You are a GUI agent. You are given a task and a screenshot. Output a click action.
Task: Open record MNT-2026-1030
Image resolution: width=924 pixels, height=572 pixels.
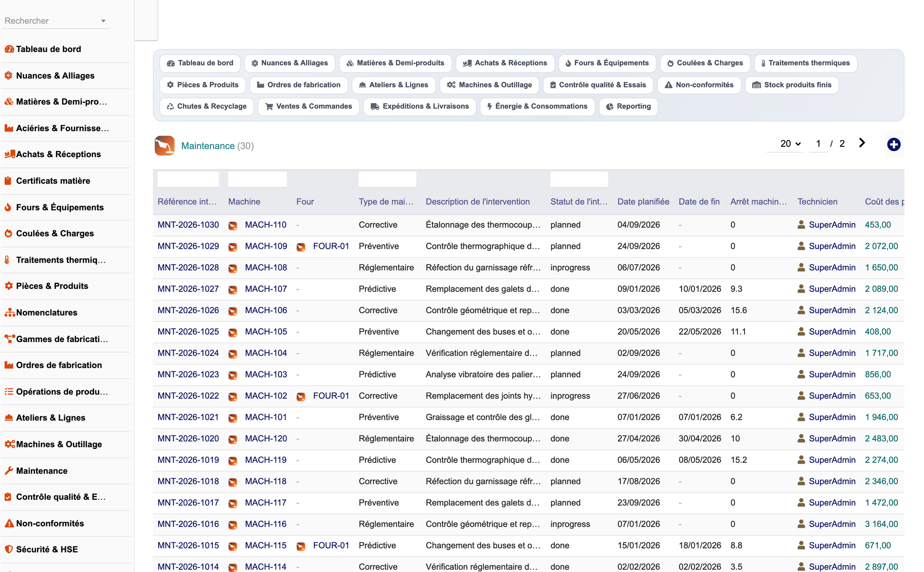pyautogui.click(x=188, y=225)
